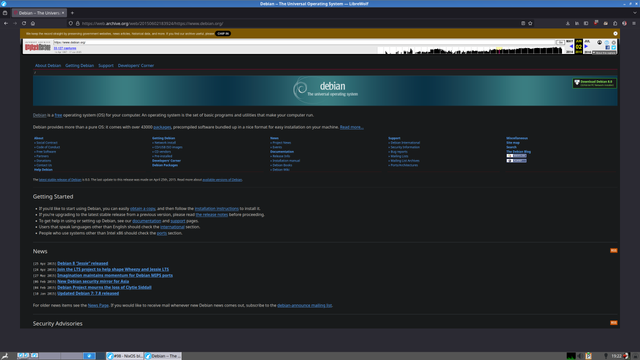Bookmark this page with star icon
Viewport: 640px width, 360px height.
[x=530, y=23]
